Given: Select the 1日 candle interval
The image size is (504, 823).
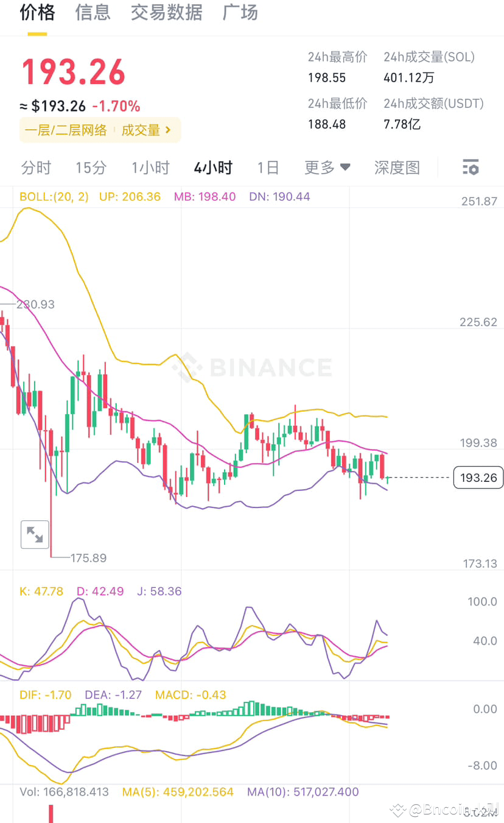Looking at the screenshot, I should pyautogui.click(x=268, y=167).
